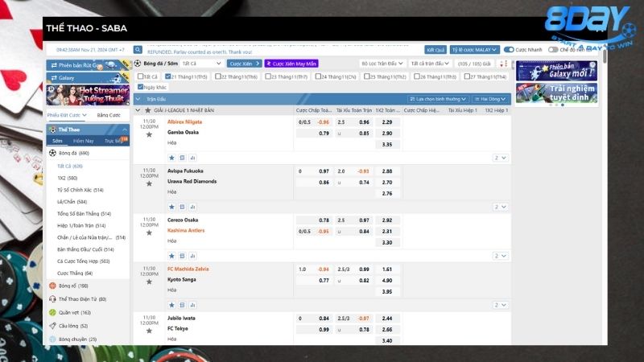Open the Bộ Lọc Trận Đấu dropdown
644x362 pixels.
(x=382, y=64)
